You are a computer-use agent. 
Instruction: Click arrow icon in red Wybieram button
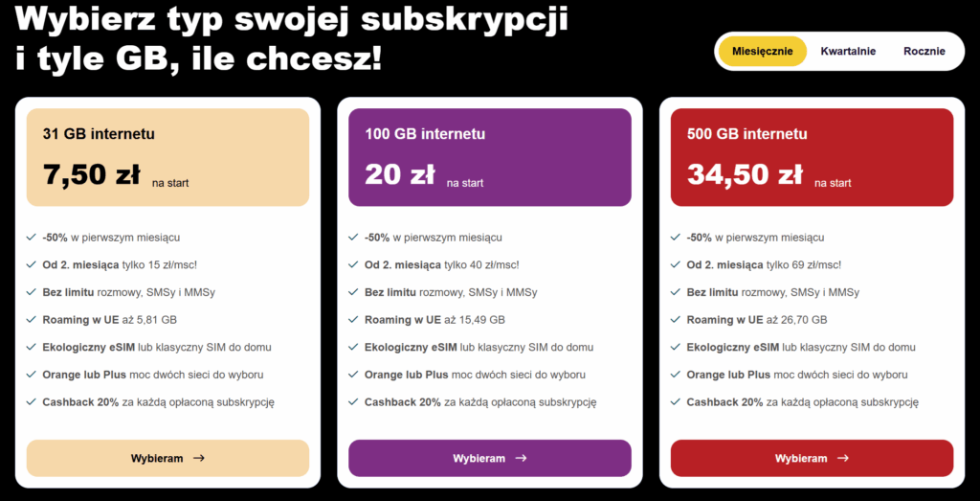coord(843,458)
